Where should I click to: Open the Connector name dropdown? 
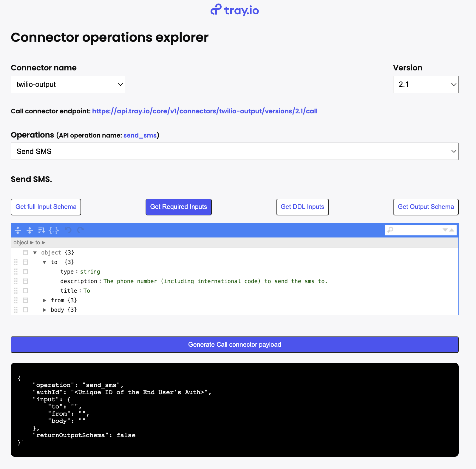coord(68,84)
